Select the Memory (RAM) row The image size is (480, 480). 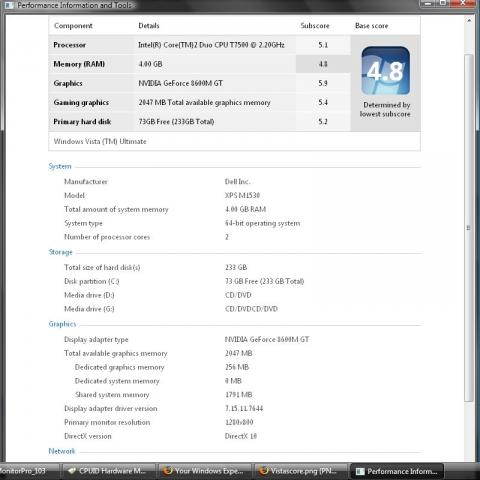coord(199,64)
